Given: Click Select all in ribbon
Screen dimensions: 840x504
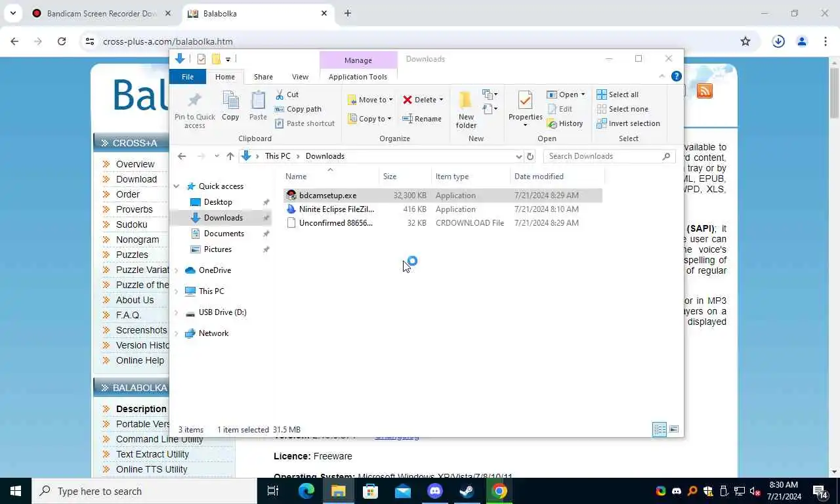Looking at the screenshot, I should [x=618, y=94].
